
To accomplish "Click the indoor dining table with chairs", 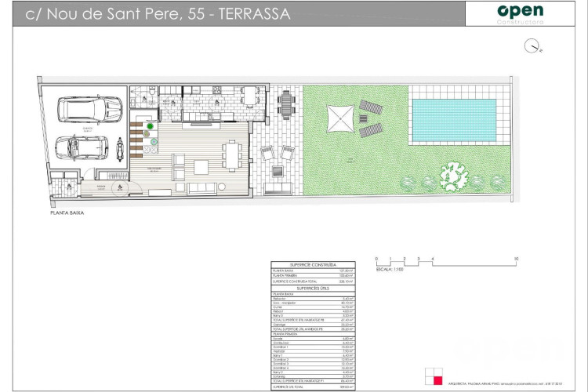I will (231, 154).
